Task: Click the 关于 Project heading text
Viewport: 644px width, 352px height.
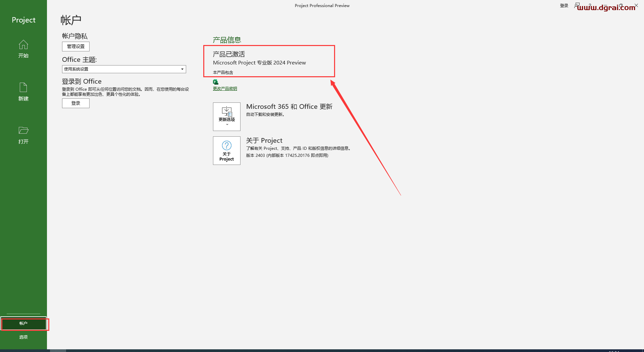Action: pos(264,140)
